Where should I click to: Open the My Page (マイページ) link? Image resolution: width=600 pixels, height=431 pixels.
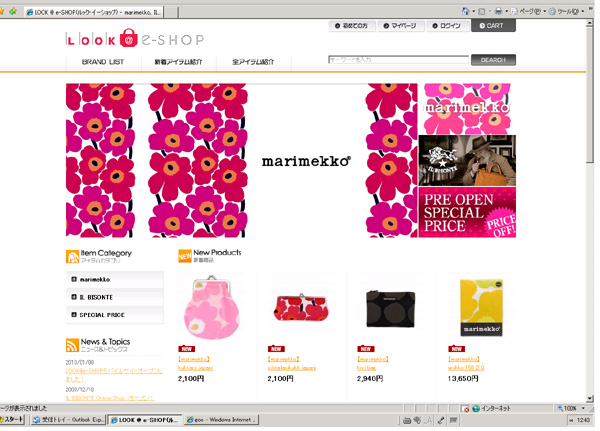pos(402,25)
